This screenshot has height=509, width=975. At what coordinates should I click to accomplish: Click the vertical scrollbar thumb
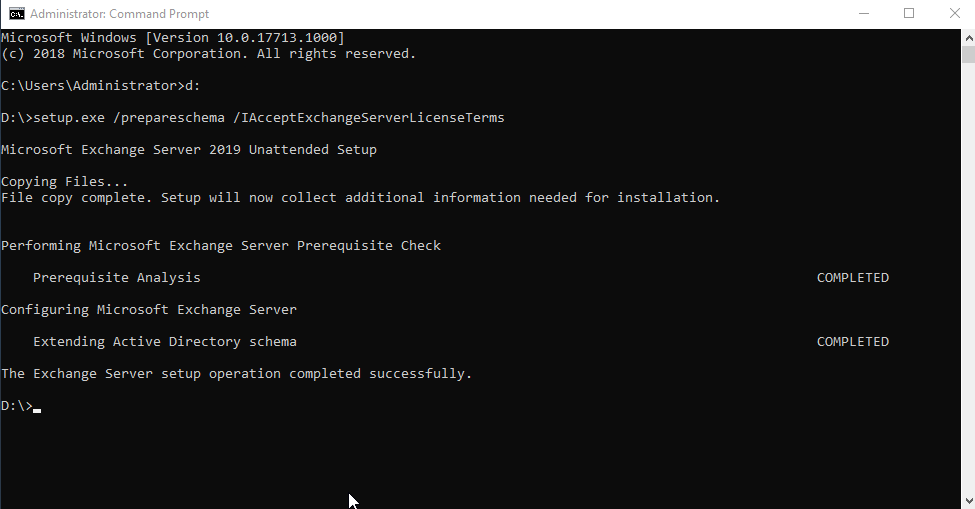968,54
